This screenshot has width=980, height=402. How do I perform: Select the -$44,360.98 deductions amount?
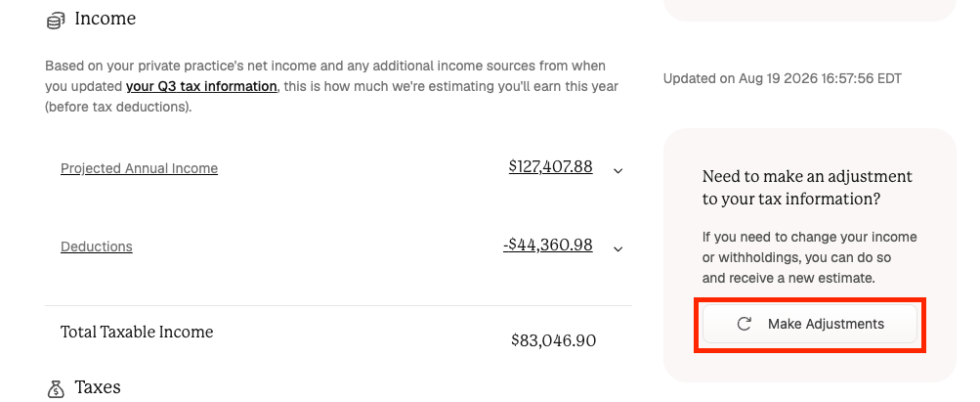pos(547,245)
